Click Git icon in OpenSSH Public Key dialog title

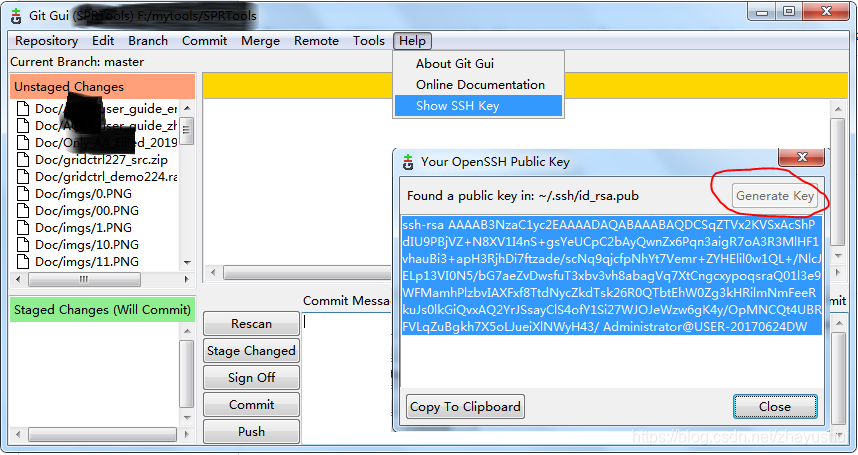(x=408, y=162)
